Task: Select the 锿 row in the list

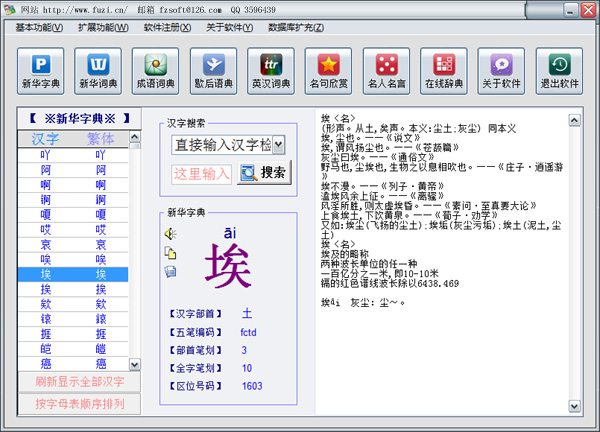Action: [x=73, y=319]
